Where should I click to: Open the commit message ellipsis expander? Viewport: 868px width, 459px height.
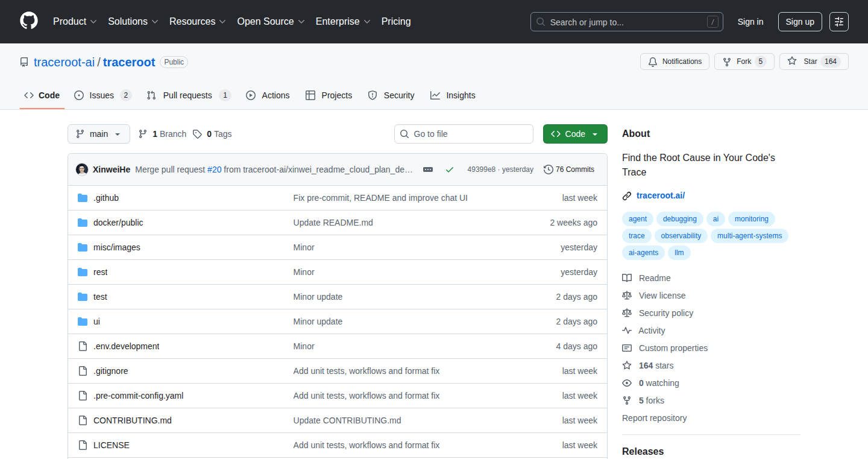click(428, 169)
